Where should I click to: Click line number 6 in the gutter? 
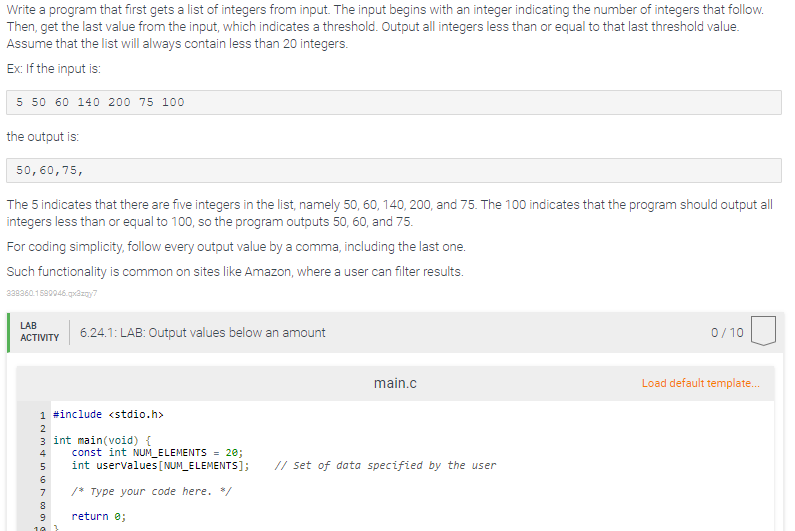click(x=43, y=479)
